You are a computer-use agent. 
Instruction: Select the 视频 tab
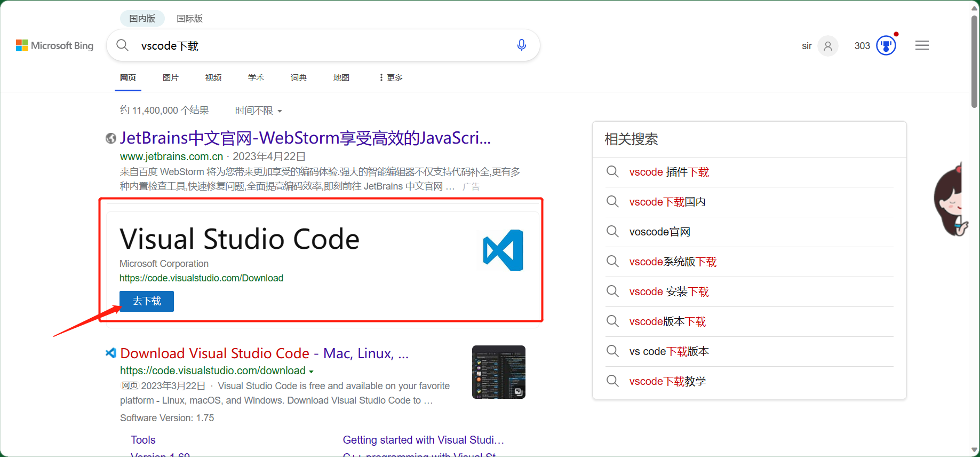pyautogui.click(x=213, y=78)
